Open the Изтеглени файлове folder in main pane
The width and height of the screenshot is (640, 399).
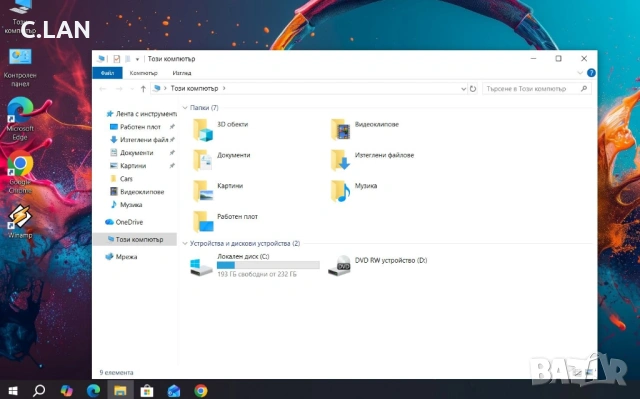click(372, 160)
